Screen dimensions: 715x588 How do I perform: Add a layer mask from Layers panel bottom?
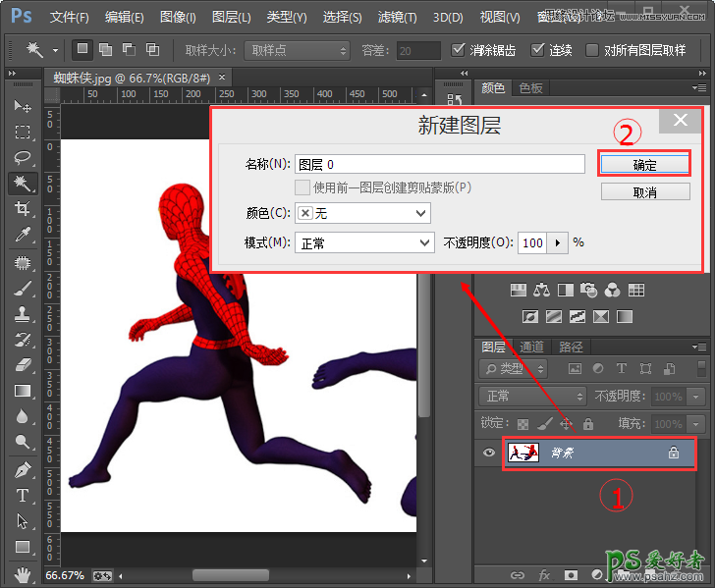point(571,575)
